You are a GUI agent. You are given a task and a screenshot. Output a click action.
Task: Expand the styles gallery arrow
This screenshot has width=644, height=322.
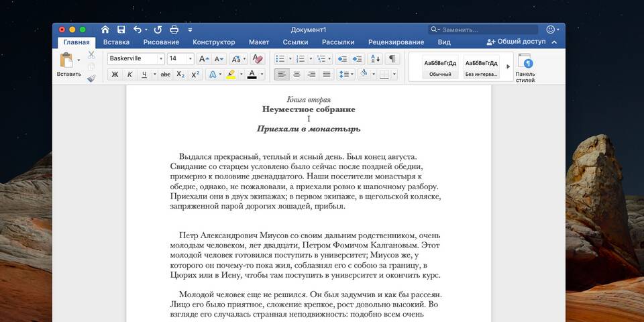coord(508,66)
